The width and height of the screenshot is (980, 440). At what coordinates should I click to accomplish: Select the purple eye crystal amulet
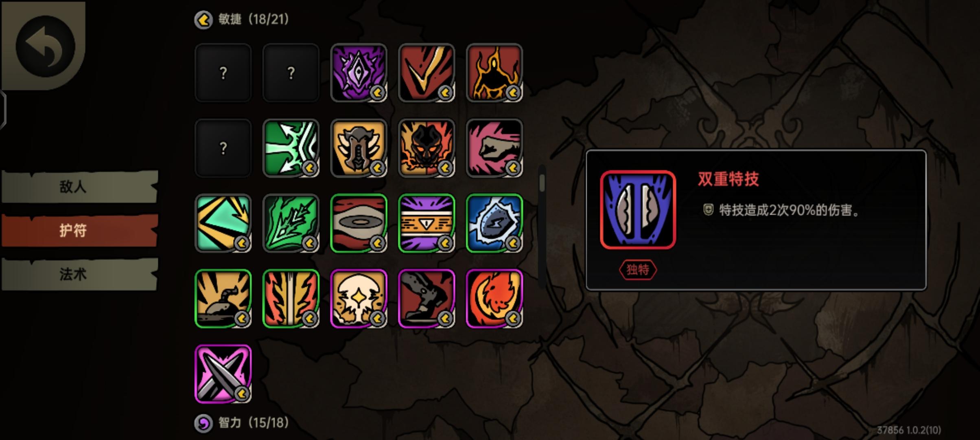tap(359, 73)
